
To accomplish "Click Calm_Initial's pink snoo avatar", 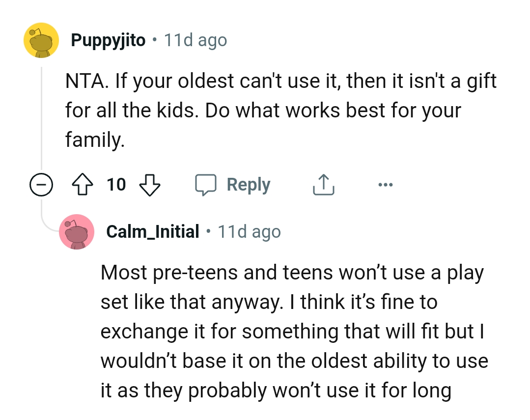I will [77, 232].
